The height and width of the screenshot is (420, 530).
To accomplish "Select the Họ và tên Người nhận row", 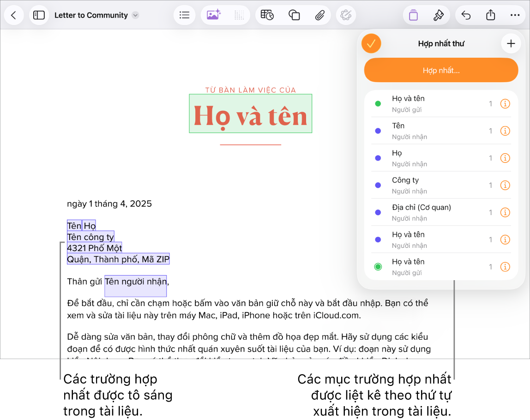I will pos(441,240).
